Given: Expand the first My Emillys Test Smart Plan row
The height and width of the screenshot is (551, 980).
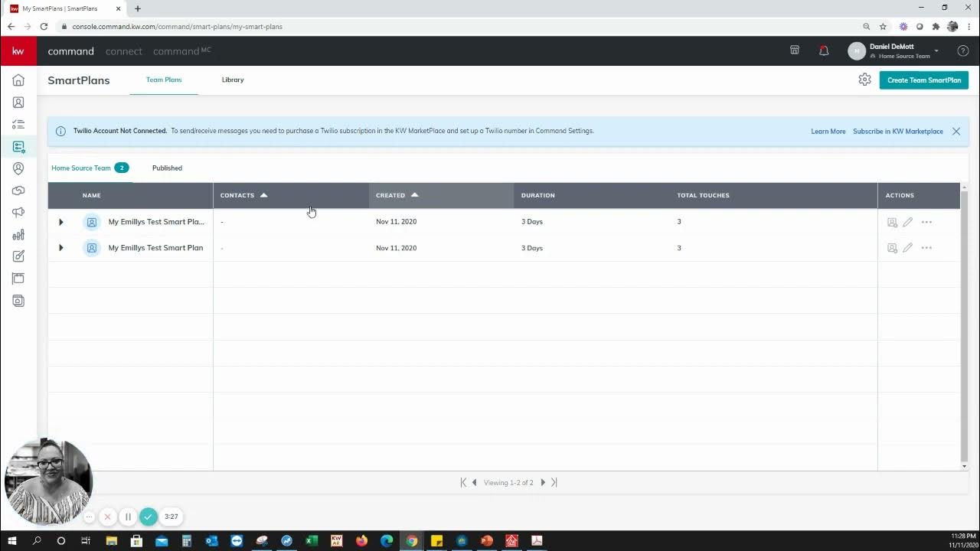Looking at the screenshot, I should click(x=61, y=222).
